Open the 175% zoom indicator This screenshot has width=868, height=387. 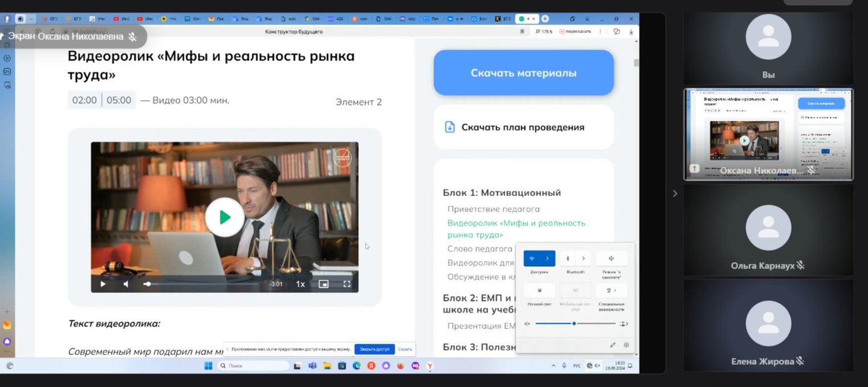(x=544, y=31)
